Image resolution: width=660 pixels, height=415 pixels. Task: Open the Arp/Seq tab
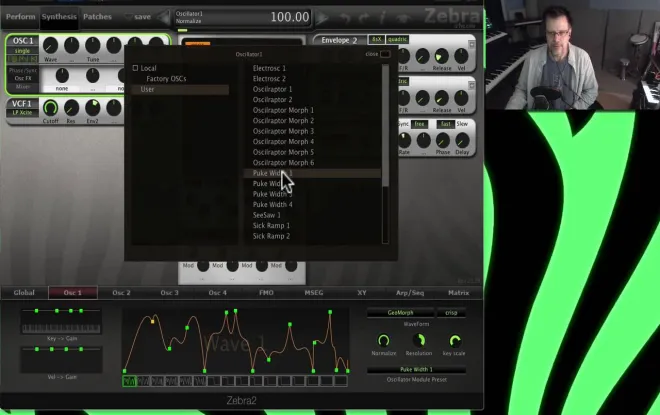(410, 293)
